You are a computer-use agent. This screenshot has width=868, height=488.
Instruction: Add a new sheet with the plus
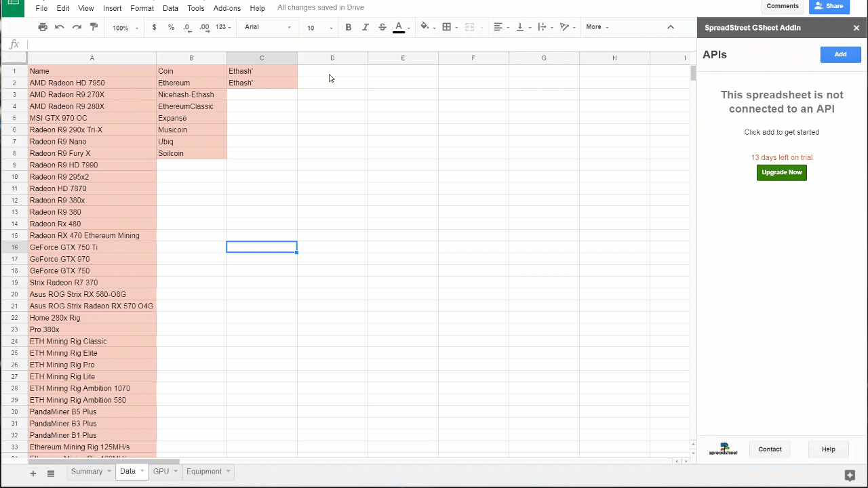(33, 473)
